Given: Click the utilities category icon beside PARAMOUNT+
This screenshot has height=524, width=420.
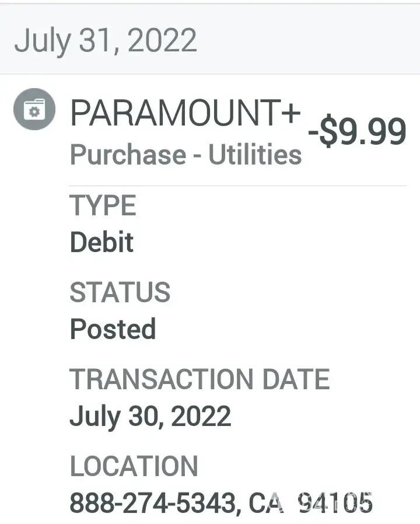Looking at the screenshot, I should tap(34, 109).
